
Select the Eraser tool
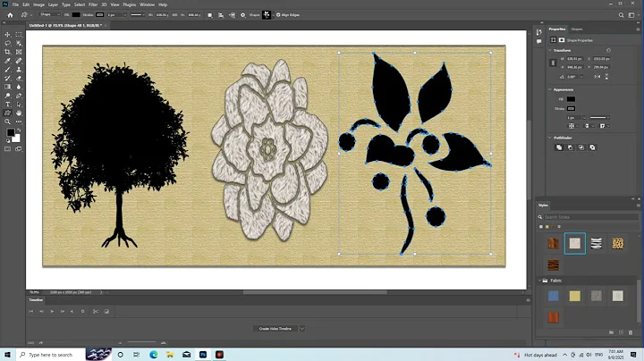coord(19,78)
